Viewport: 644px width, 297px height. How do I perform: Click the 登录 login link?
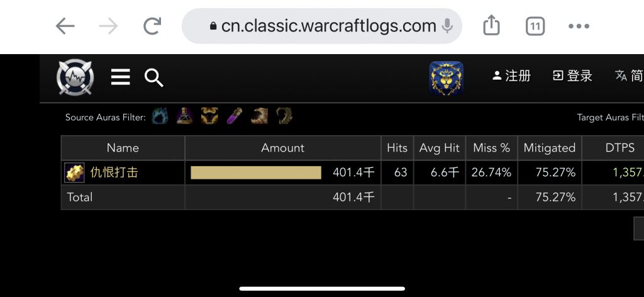[572, 76]
